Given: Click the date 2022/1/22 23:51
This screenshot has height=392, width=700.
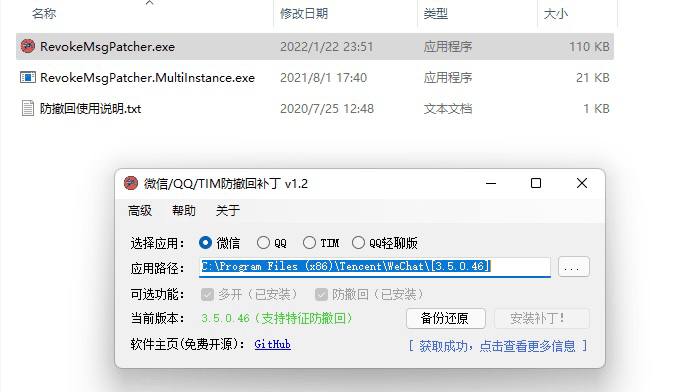Looking at the screenshot, I should point(327,46).
